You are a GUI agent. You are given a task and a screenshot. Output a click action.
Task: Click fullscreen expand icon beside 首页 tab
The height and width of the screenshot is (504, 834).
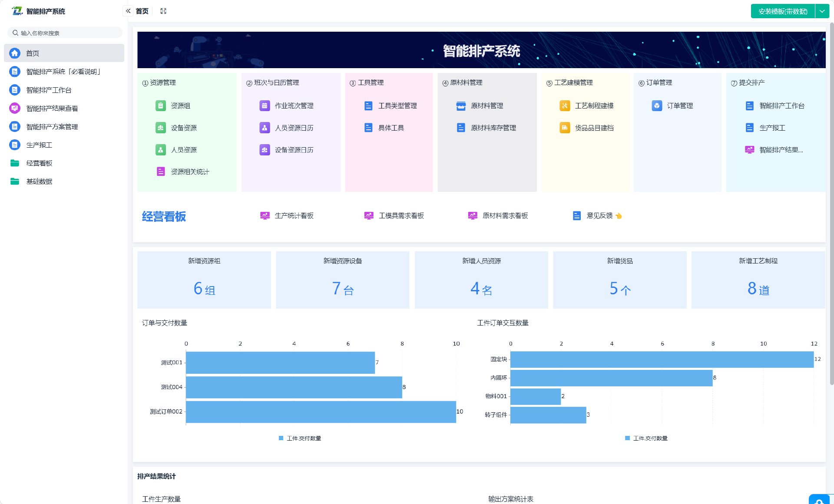point(163,11)
